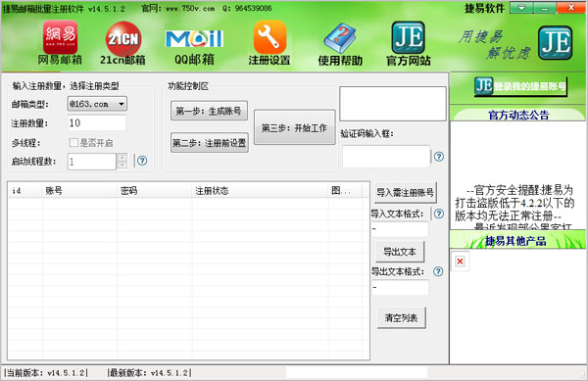Focus the 验证码输入框 text field
The image size is (588, 381).
[x=386, y=157]
